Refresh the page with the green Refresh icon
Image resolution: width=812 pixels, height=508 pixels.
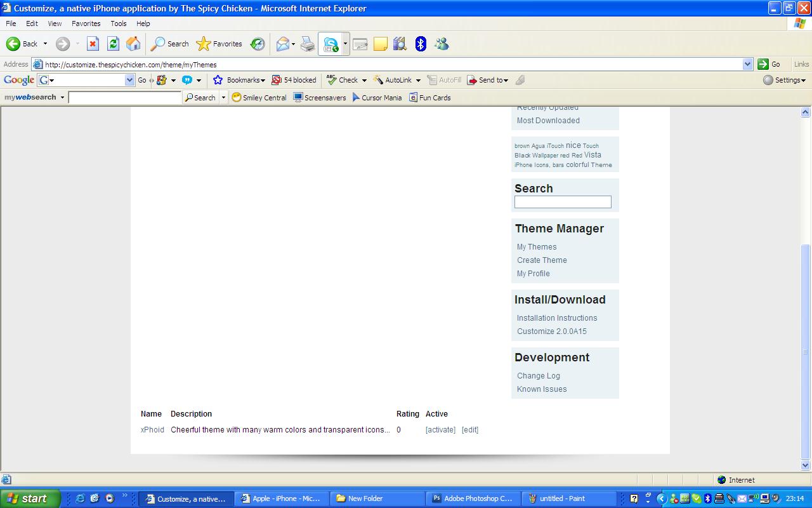pos(113,44)
